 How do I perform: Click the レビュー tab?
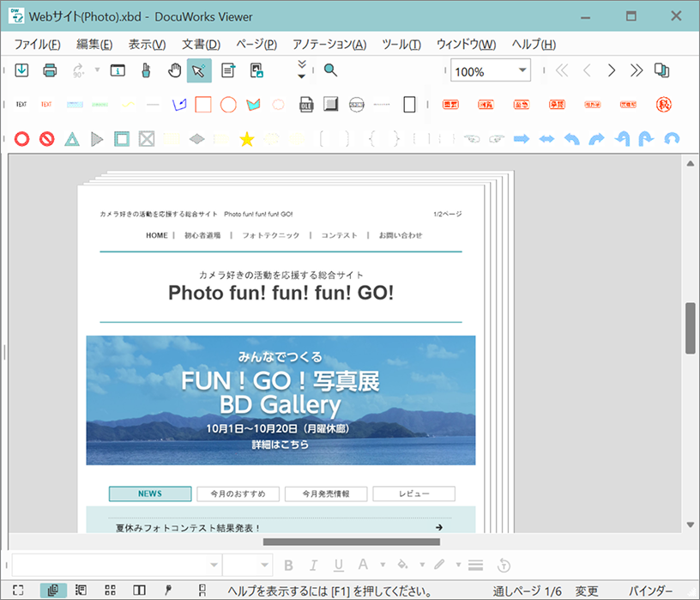click(413, 494)
